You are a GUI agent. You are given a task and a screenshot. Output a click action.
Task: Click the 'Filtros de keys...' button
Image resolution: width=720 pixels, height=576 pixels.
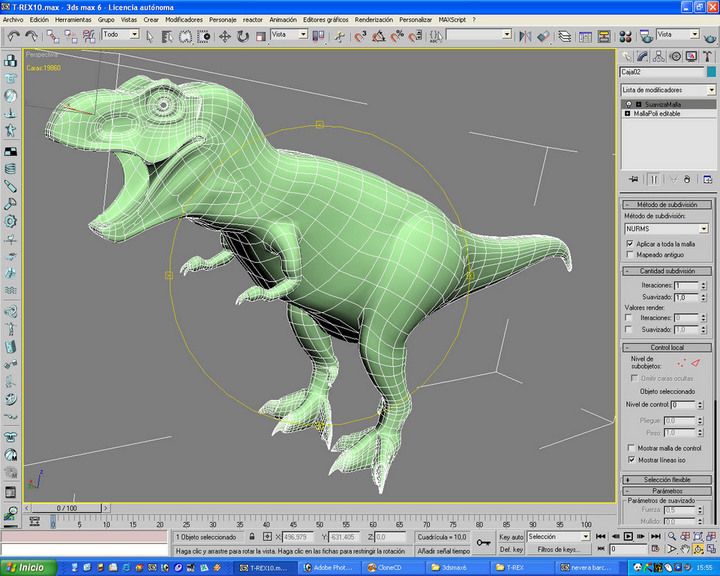(x=560, y=550)
